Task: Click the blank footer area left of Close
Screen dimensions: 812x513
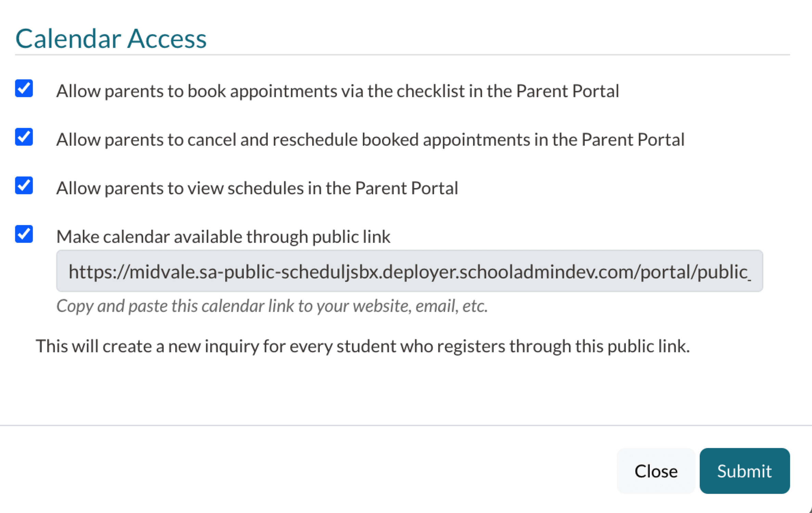Action: point(308,471)
